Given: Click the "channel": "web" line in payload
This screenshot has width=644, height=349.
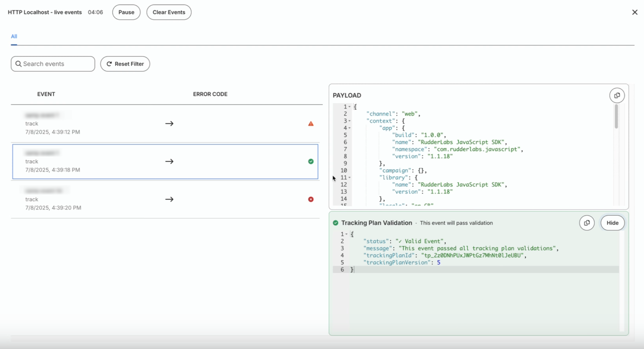Looking at the screenshot, I should 393,114.
